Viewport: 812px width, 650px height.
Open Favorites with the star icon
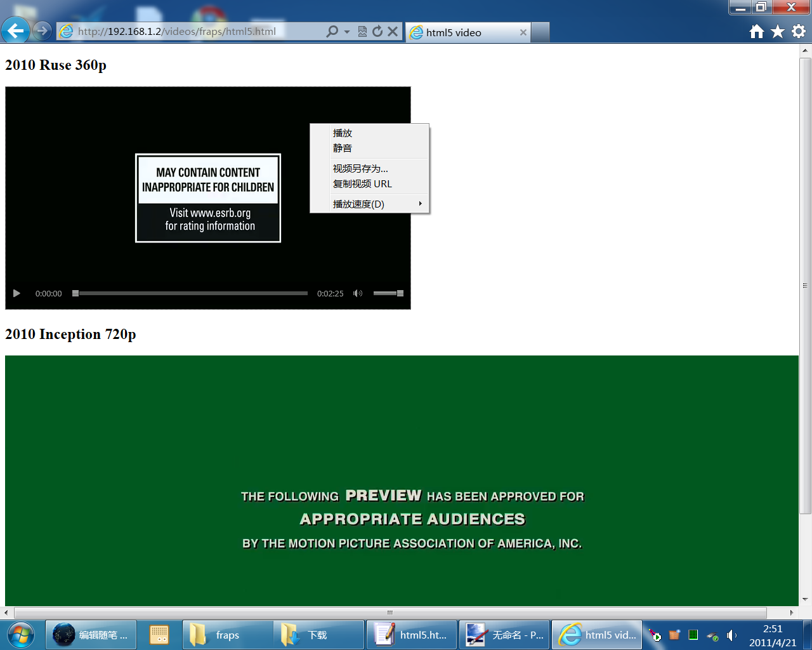coord(778,32)
